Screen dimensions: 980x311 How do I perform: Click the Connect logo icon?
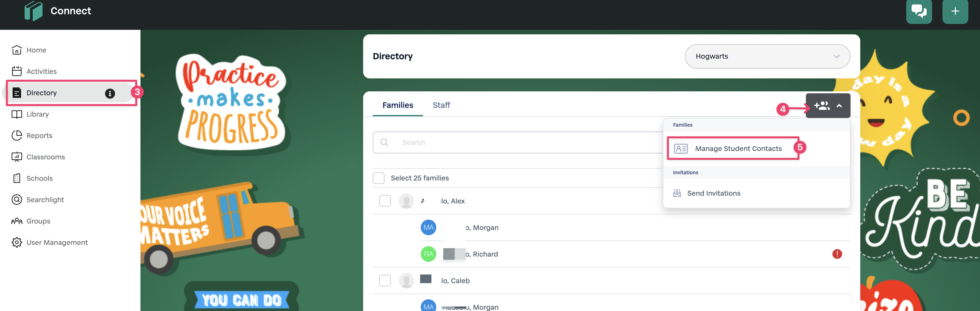[33, 11]
